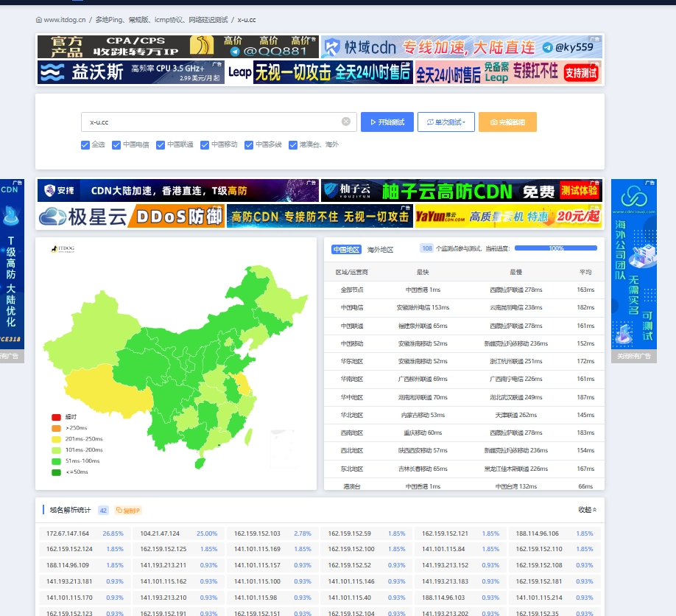Select the 华南地区 row label
This screenshot has width=676, height=616.
click(352, 379)
